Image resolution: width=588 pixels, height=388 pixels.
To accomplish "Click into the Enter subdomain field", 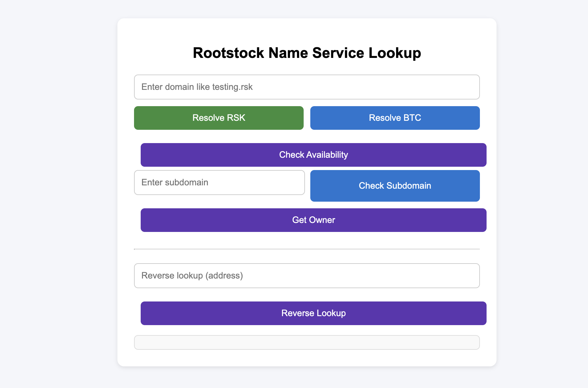I will click(x=219, y=182).
